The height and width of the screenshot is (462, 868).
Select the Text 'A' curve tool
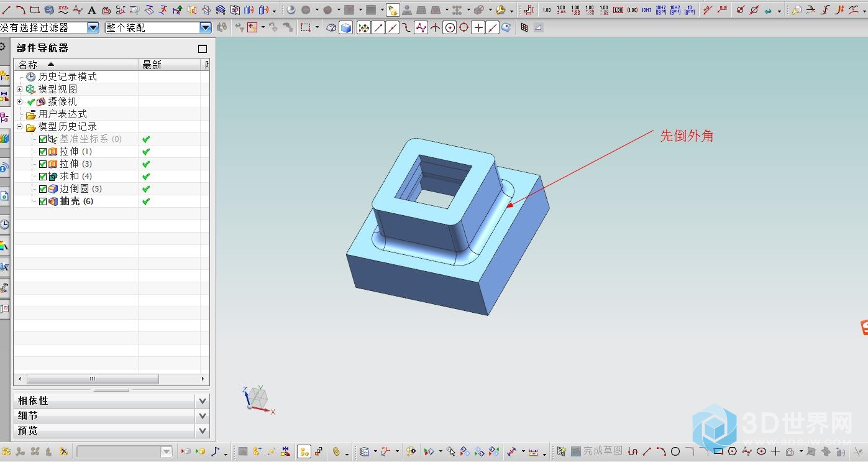click(92, 10)
